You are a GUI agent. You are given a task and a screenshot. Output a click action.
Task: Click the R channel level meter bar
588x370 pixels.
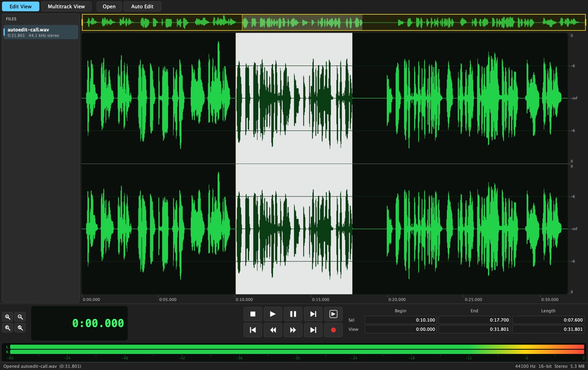[x=297, y=352]
